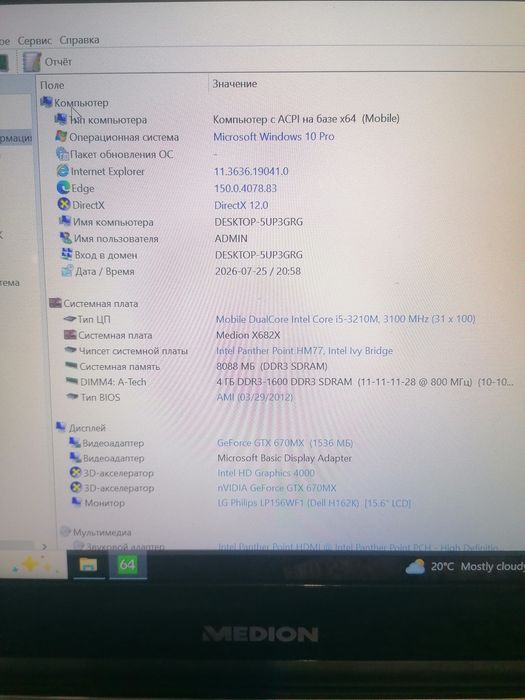Select the 2026-07-25 / 20:58 date value
525x700 pixels.
[258, 271]
